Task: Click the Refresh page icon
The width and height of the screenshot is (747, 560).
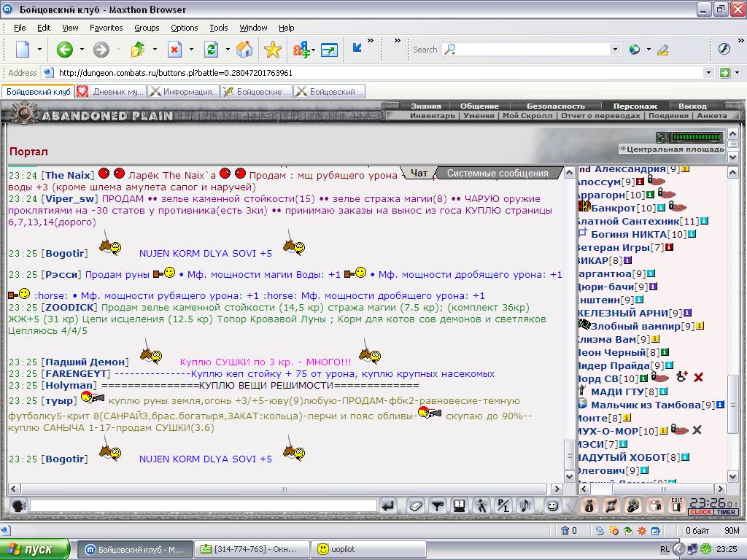Action: point(211,49)
